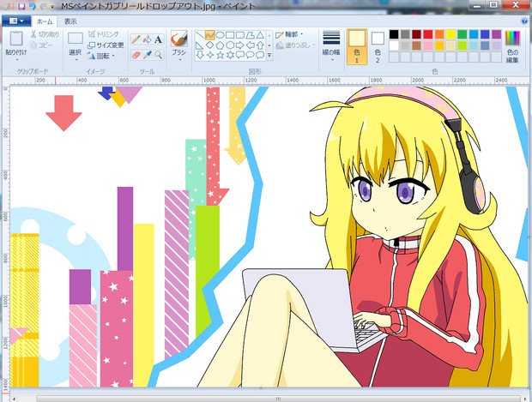Select the Diamond shape
The image size is (532, 402).
(210, 45)
